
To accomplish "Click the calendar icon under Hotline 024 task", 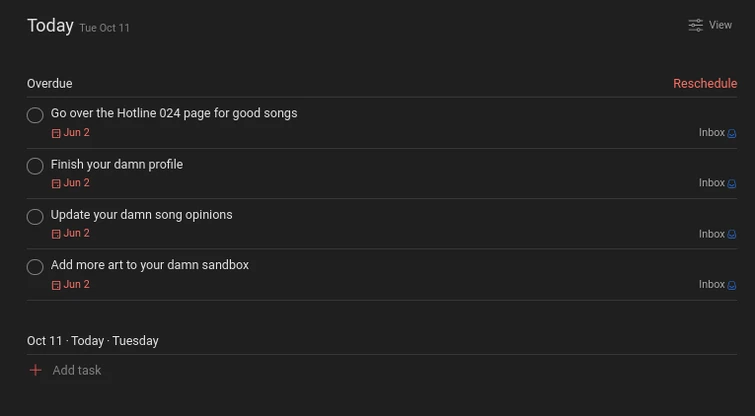I will pos(56,133).
